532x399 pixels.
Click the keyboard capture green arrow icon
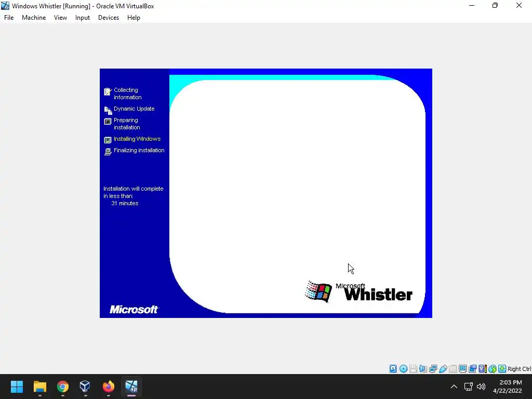coord(502,369)
